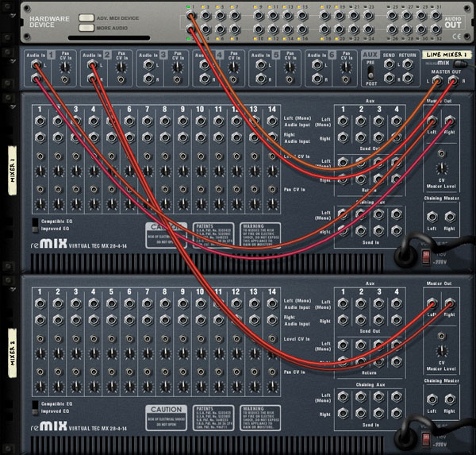Click Line Mixer "AUX" label text
Viewport: 476px width, 455px height.
coord(370,55)
